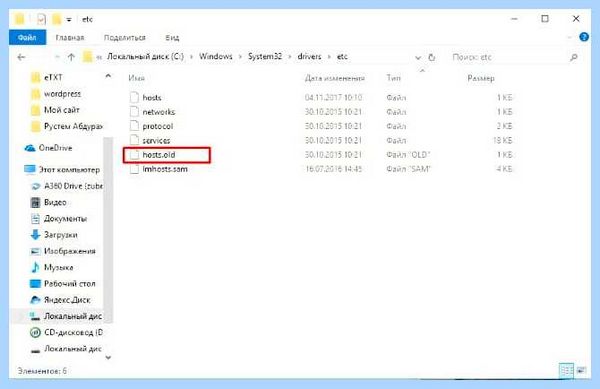Open Документы folder in sidebar
Screen dimensions: 600x389
(x=65, y=218)
